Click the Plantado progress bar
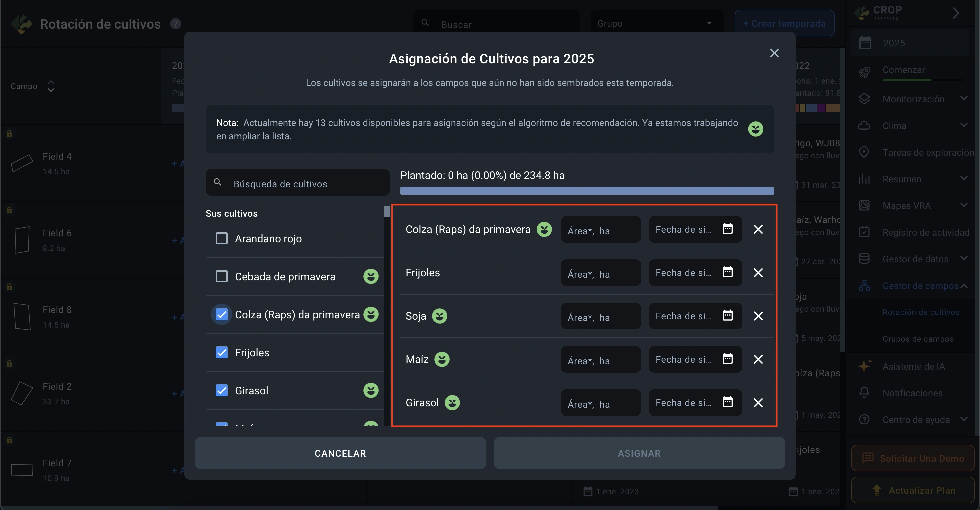 pyautogui.click(x=587, y=191)
